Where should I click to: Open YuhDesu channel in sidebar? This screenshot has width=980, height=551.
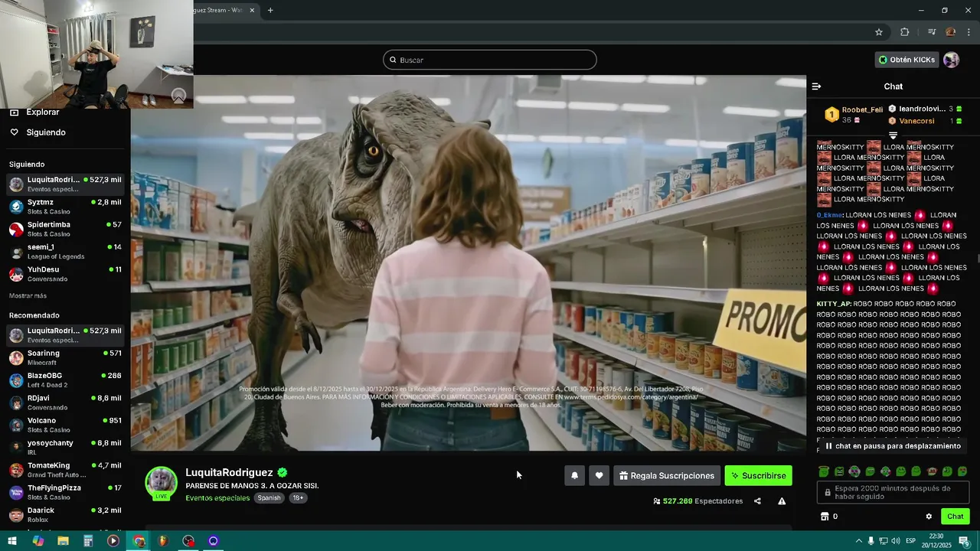tap(65, 274)
